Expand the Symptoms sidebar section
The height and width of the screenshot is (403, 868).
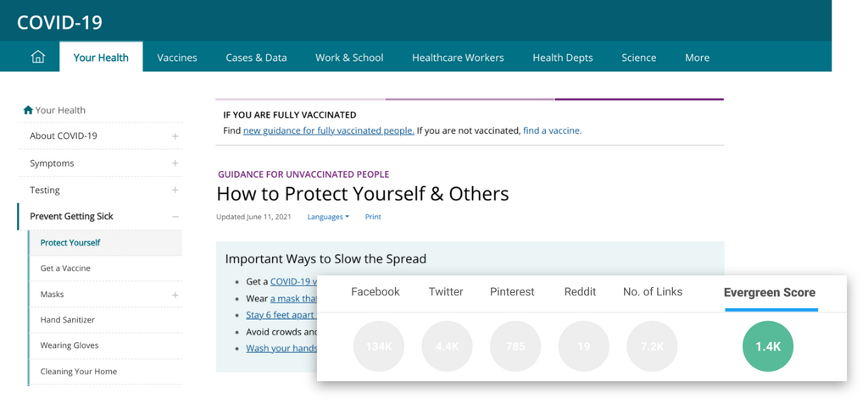175,163
